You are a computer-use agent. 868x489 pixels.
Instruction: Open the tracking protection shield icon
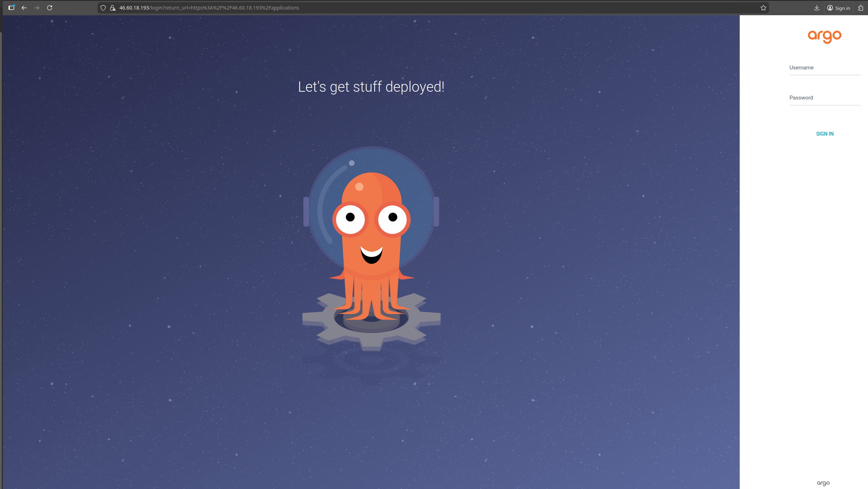[103, 7]
